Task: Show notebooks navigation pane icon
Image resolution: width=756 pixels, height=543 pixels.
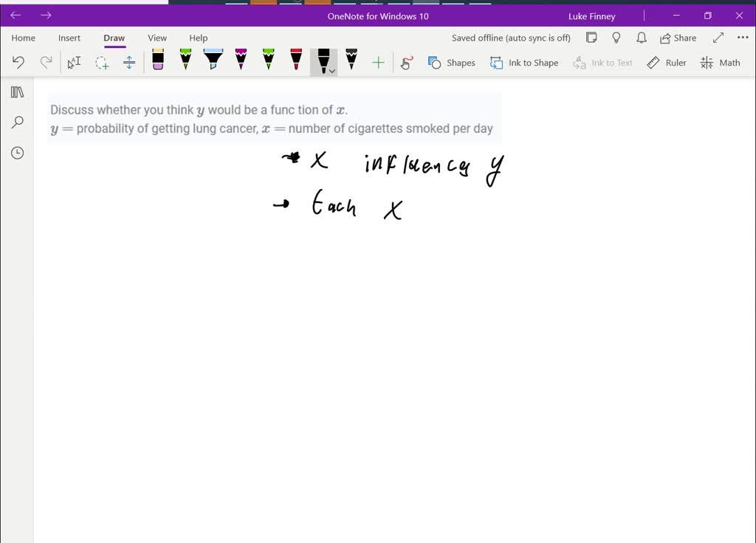Action: [17, 92]
